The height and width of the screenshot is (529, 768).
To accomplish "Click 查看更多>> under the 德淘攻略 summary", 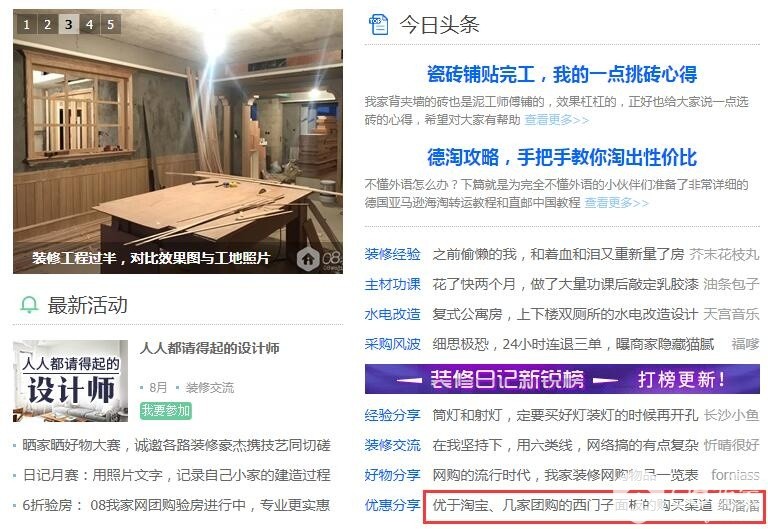I will [616, 203].
